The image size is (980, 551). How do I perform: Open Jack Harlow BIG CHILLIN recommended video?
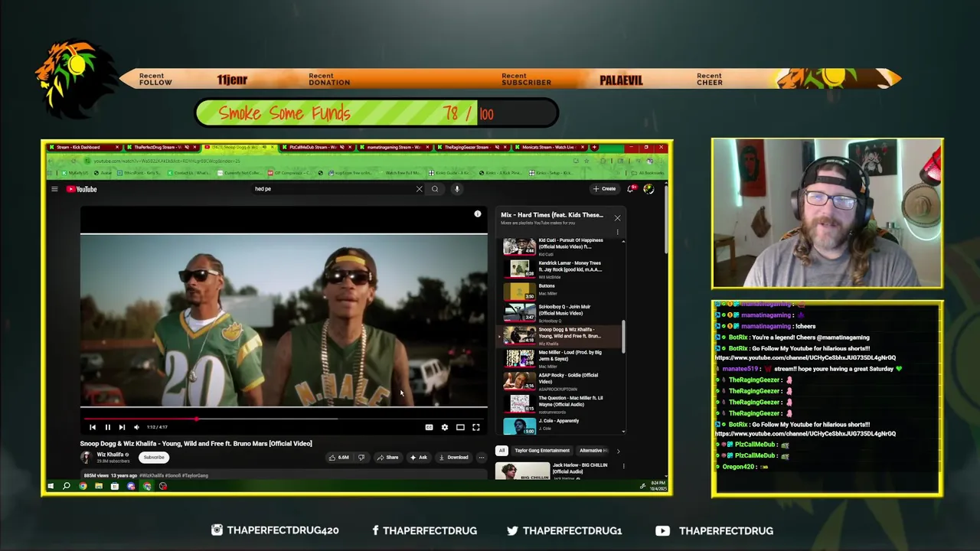pos(561,470)
